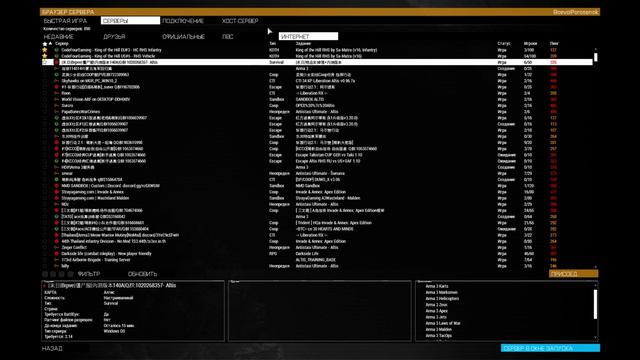Screen dimensions: 640x360
Task: Open the ФИЛЬТР server filter dialog
Action: (x=89, y=274)
